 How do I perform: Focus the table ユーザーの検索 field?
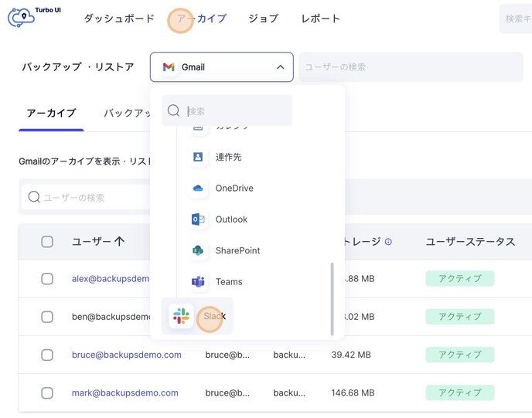click(x=86, y=197)
